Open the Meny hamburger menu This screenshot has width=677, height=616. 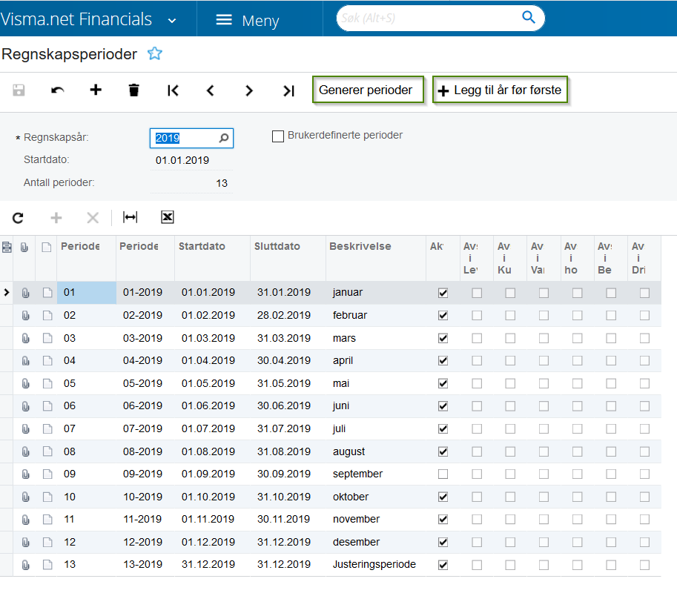[x=224, y=19]
